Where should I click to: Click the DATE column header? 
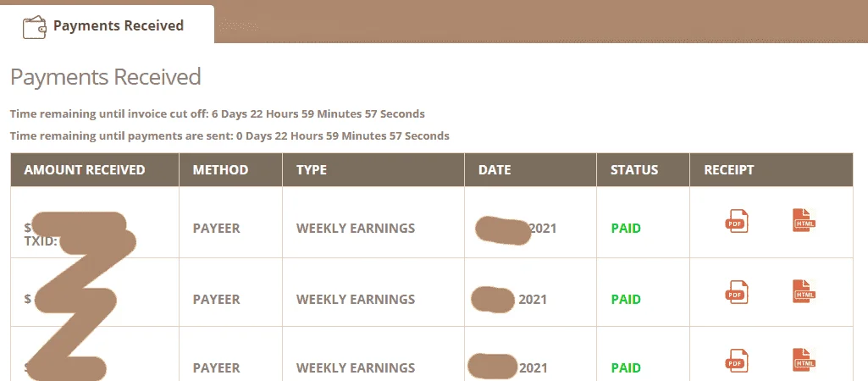(x=495, y=170)
